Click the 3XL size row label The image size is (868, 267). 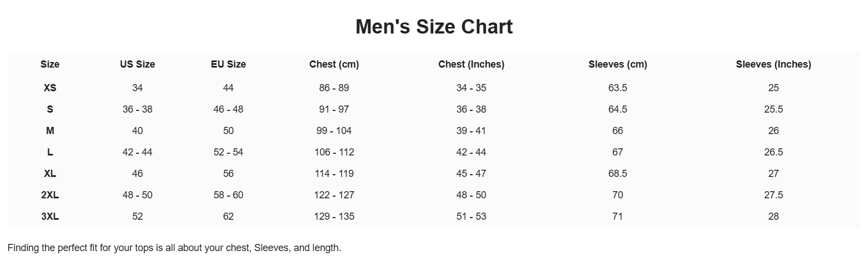click(x=50, y=216)
